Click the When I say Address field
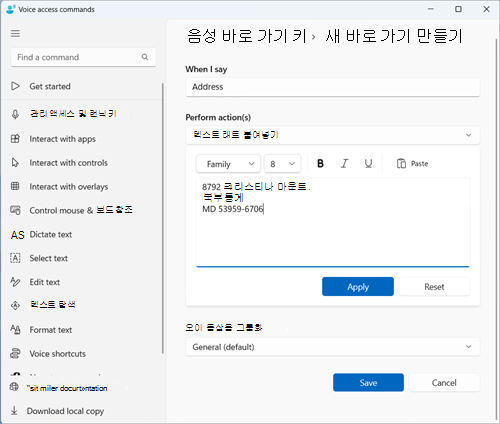This screenshot has width=500, height=424. coord(333,87)
